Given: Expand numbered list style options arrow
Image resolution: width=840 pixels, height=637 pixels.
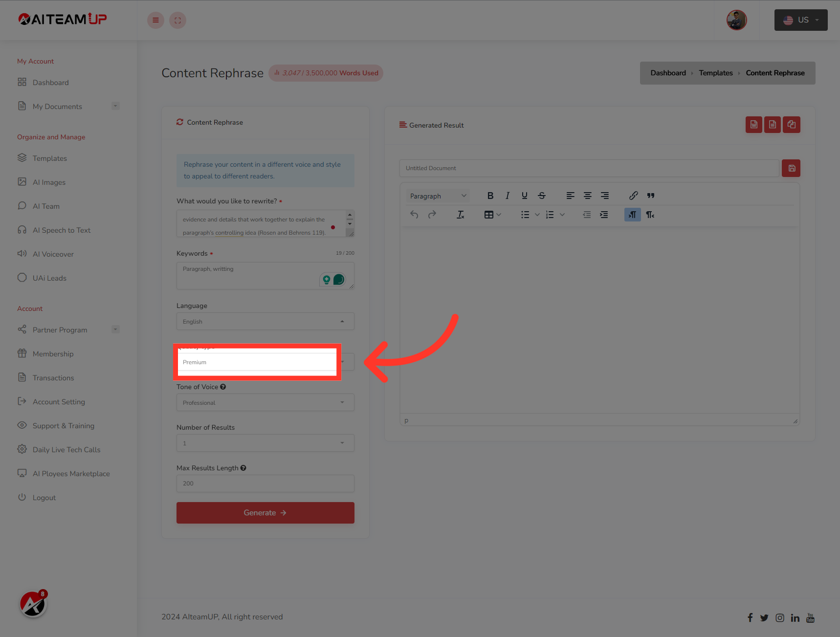Looking at the screenshot, I should (562, 215).
